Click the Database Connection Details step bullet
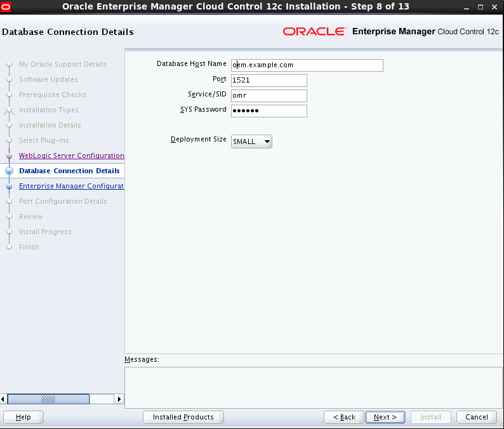This screenshot has width=504, height=429. point(10,171)
